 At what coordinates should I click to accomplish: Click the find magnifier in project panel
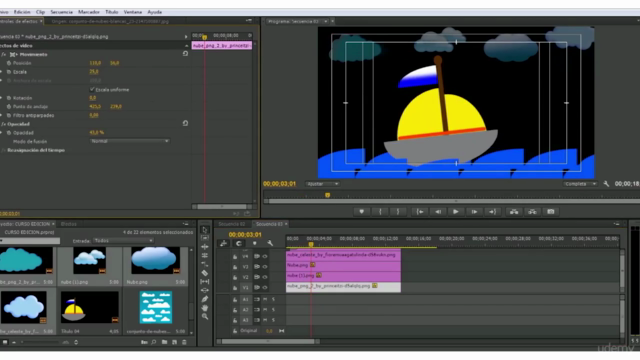154,342
